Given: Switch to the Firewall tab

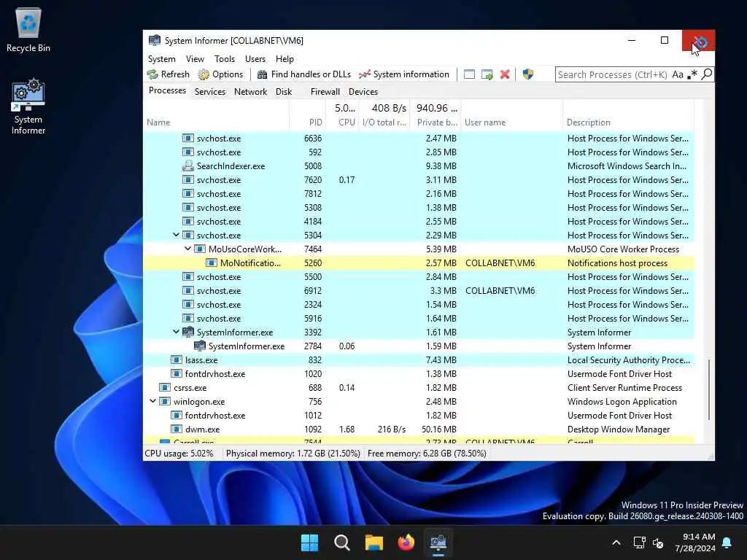Looking at the screenshot, I should [325, 91].
